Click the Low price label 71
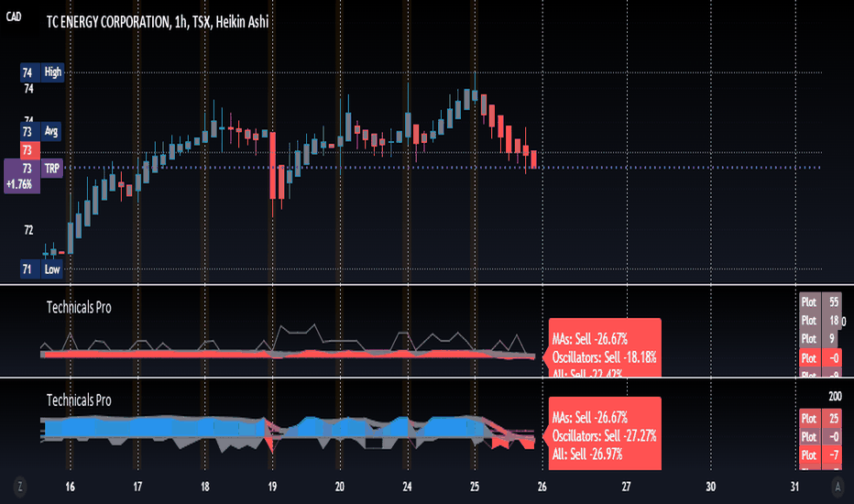This screenshot has height=504, width=854. (x=41, y=269)
